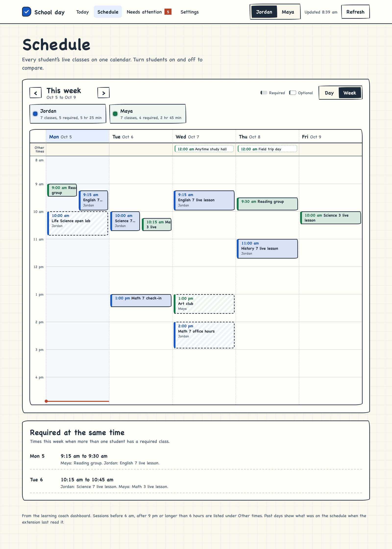Open the Field trip day event
Screen dimensions: 392x549
point(267,149)
